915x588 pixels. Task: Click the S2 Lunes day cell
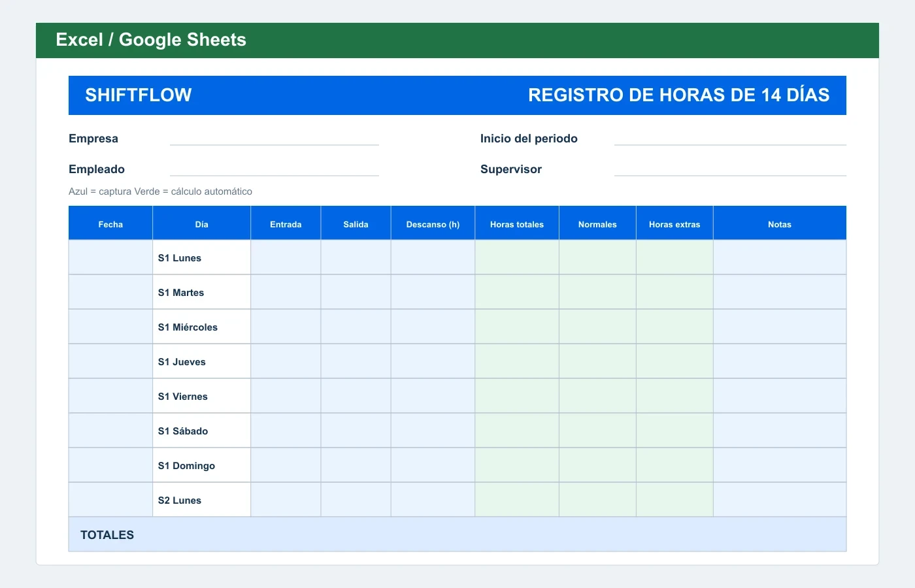tap(201, 500)
